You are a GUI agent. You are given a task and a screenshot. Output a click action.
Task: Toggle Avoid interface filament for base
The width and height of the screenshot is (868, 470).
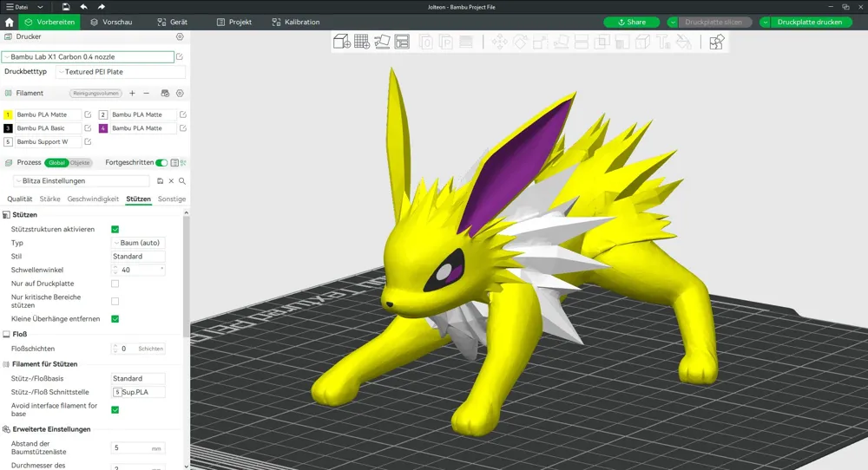pyautogui.click(x=115, y=409)
